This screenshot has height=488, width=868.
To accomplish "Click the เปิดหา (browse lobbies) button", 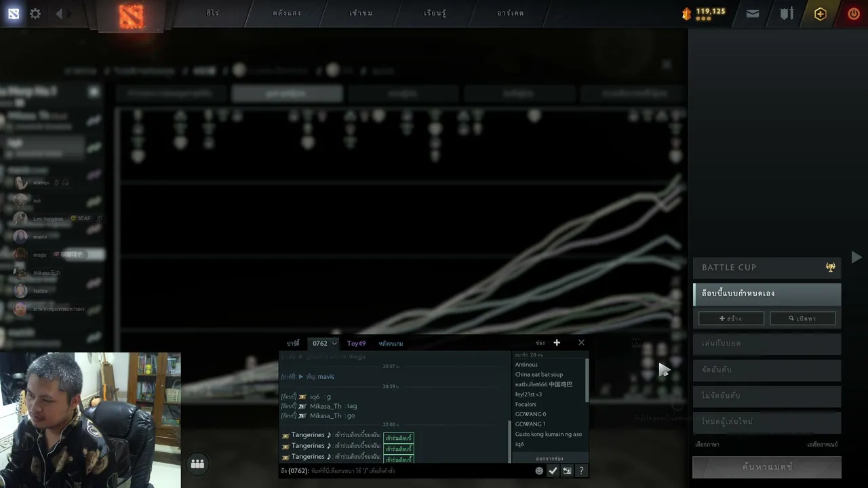I will coord(803,319).
